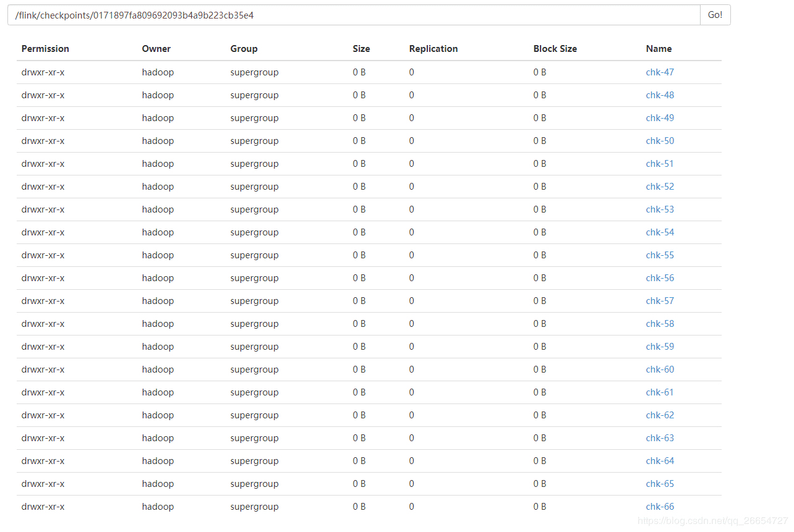Viewport: 794px width, 532px height.
Task: Open the chk-57 directory link
Action: coord(660,301)
